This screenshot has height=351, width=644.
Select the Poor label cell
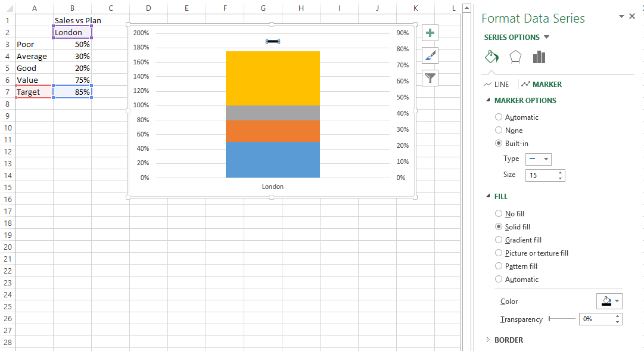click(35, 44)
